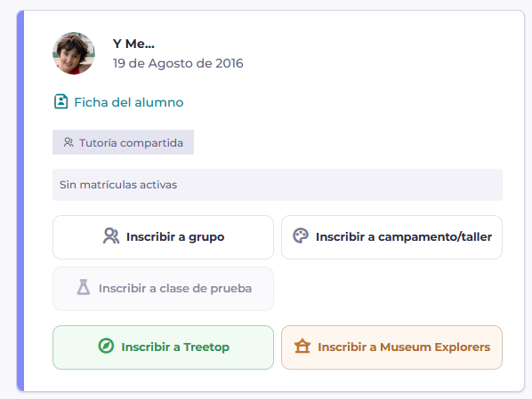Click birth date 19 de Agosto de 2016
The height and width of the screenshot is (399, 532).
click(x=178, y=63)
